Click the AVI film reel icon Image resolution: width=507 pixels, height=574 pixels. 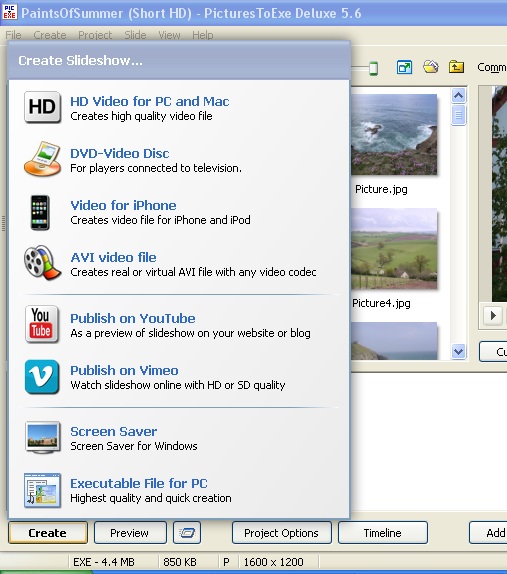point(42,262)
